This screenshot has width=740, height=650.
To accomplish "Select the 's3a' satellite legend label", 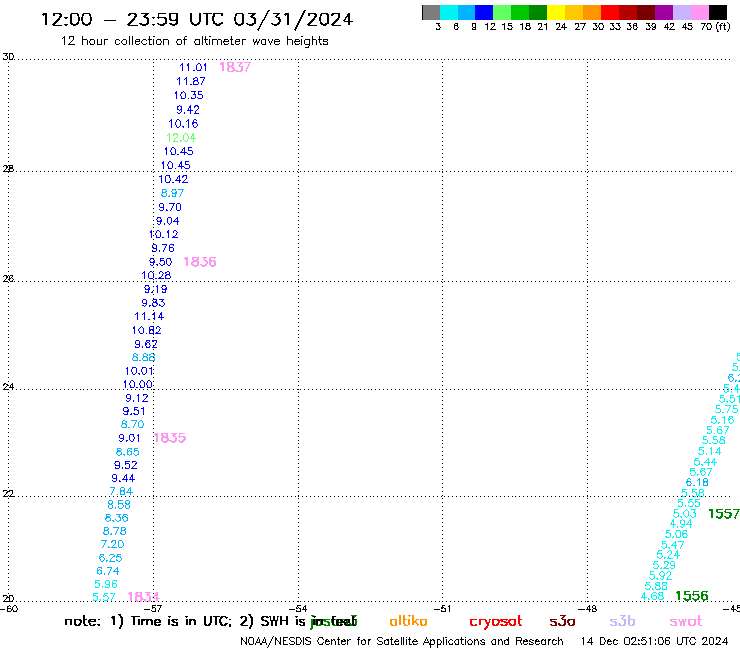I will [x=562, y=621].
